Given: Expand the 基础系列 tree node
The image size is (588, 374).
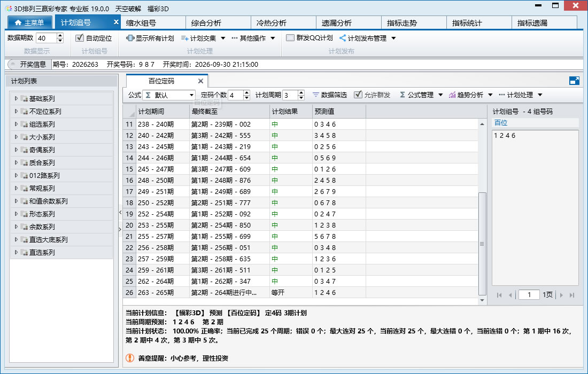Looking at the screenshot, I should coord(16,98).
